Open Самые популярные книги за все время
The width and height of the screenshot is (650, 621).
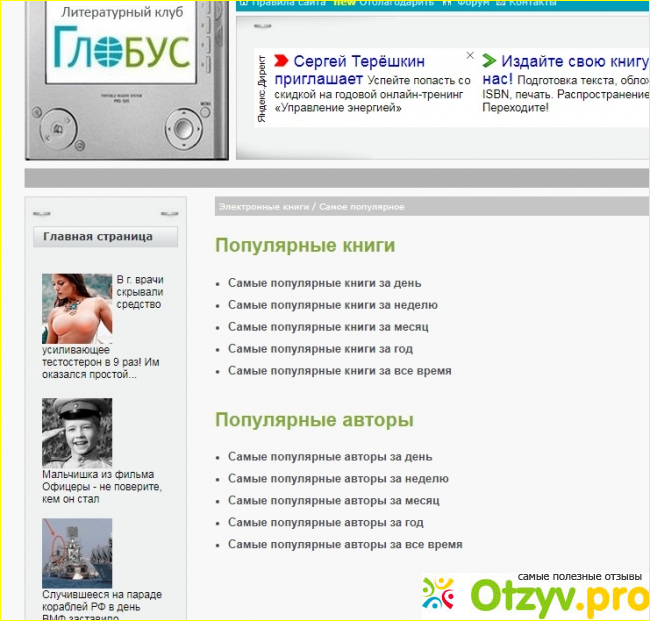(x=339, y=371)
